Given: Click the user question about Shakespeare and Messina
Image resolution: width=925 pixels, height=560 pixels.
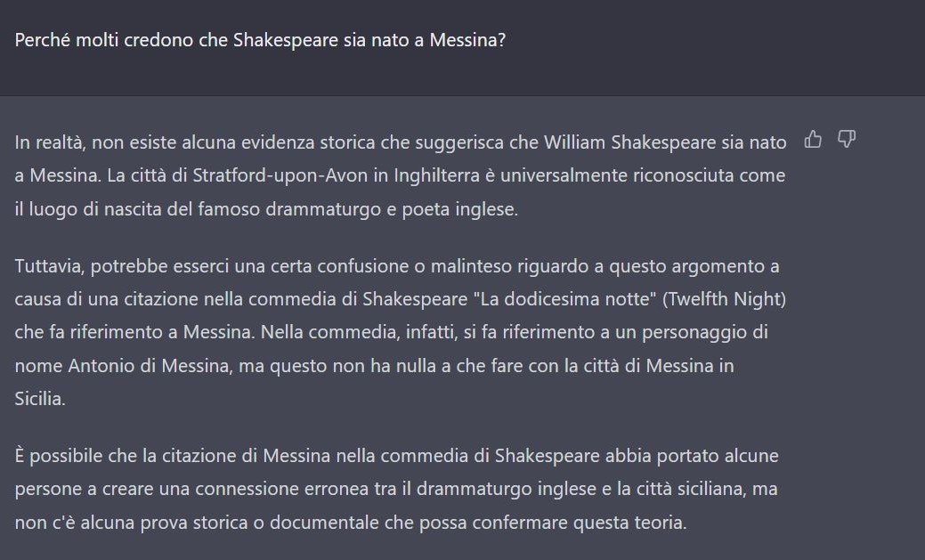Looking at the screenshot, I should coord(260,40).
